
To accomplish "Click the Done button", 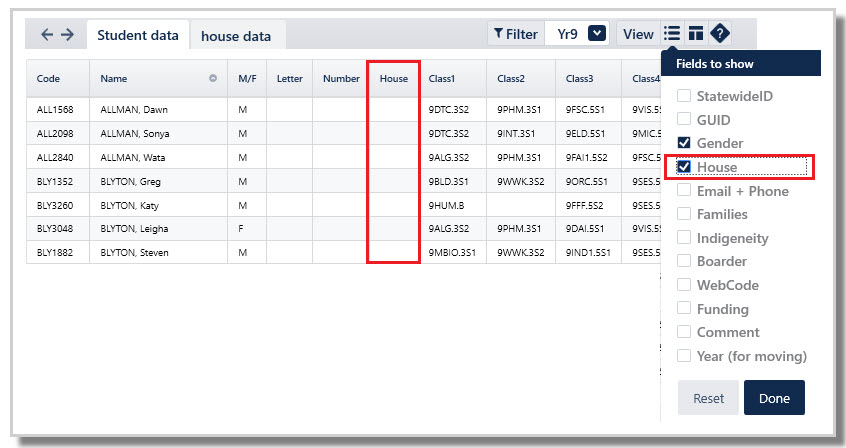I will point(774,398).
